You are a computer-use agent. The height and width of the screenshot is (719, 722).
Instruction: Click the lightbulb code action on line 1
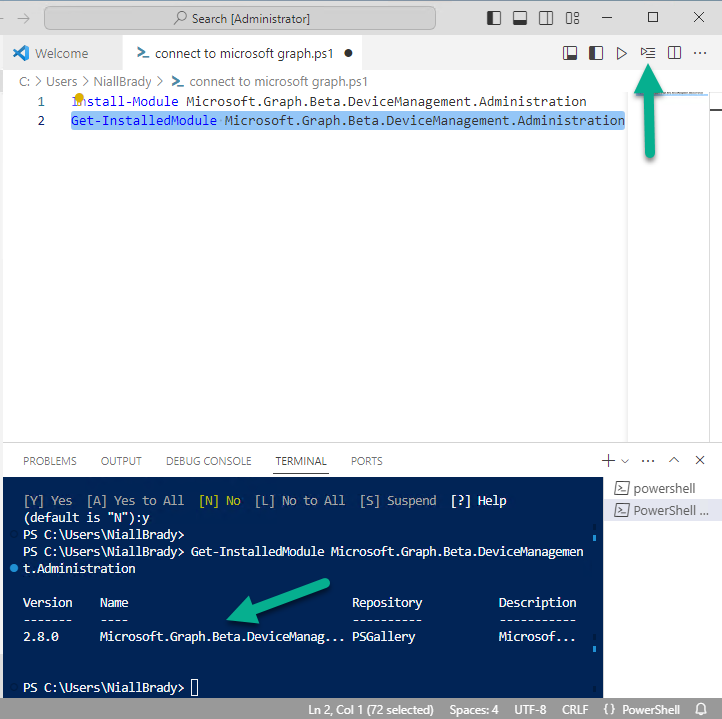click(79, 98)
